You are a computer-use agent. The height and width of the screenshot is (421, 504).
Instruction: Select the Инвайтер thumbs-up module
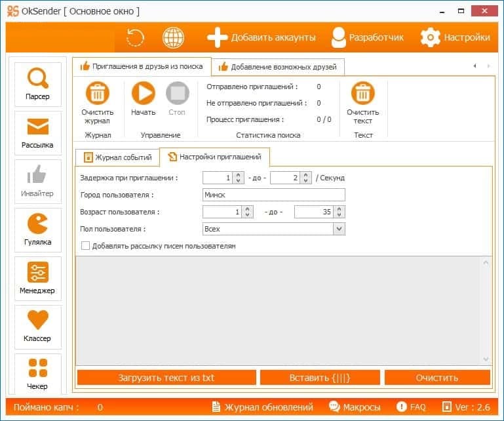[x=37, y=182]
